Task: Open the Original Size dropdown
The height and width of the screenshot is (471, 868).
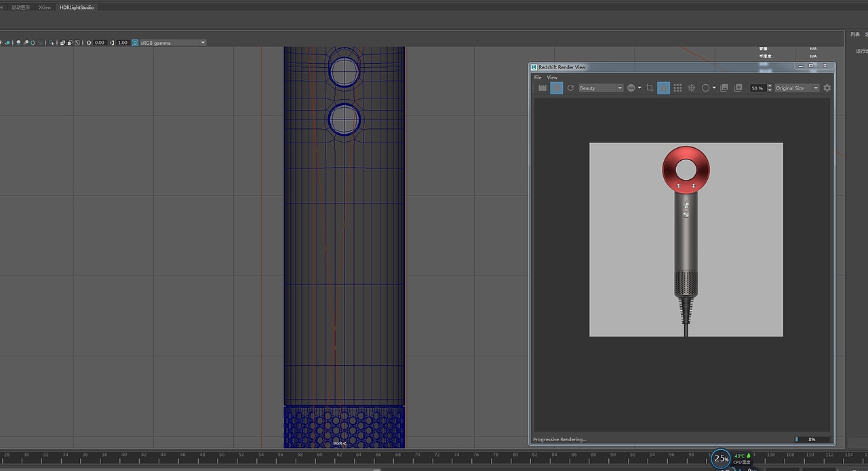Action: 797,88
